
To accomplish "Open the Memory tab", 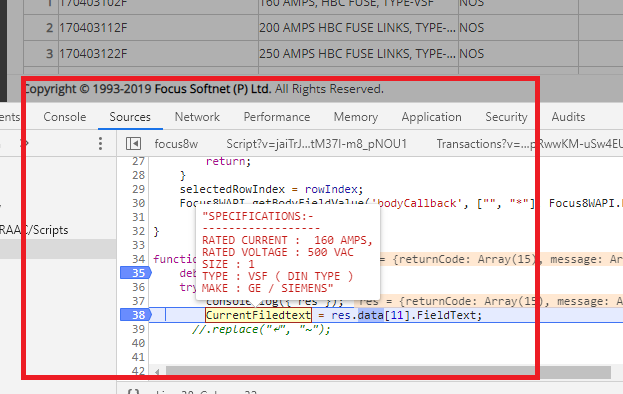I will [x=356, y=117].
